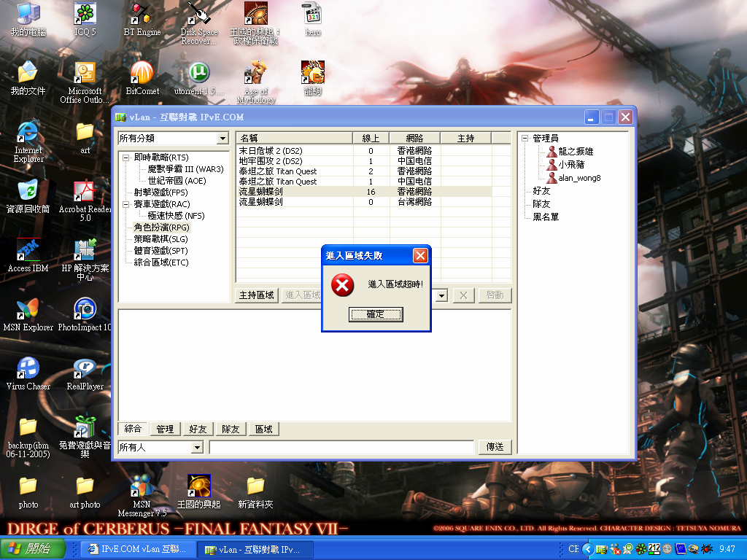The image size is (747, 560).
Task: Close the 進入區域失敗 error dialog
Action: pos(420,256)
